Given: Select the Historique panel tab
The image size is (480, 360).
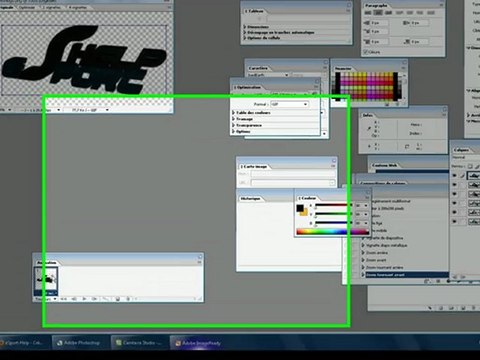Looking at the screenshot, I should [250, 199].
